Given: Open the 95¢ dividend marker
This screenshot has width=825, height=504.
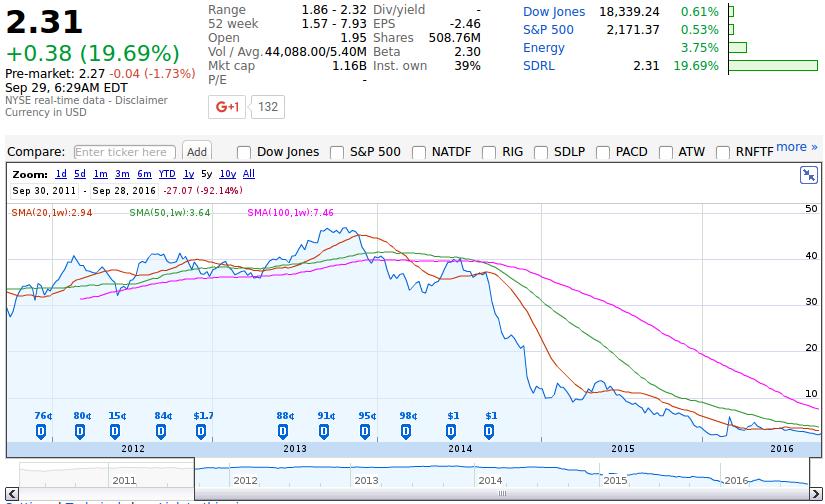Looking at the screenshot, I should [x=365, y=432].
